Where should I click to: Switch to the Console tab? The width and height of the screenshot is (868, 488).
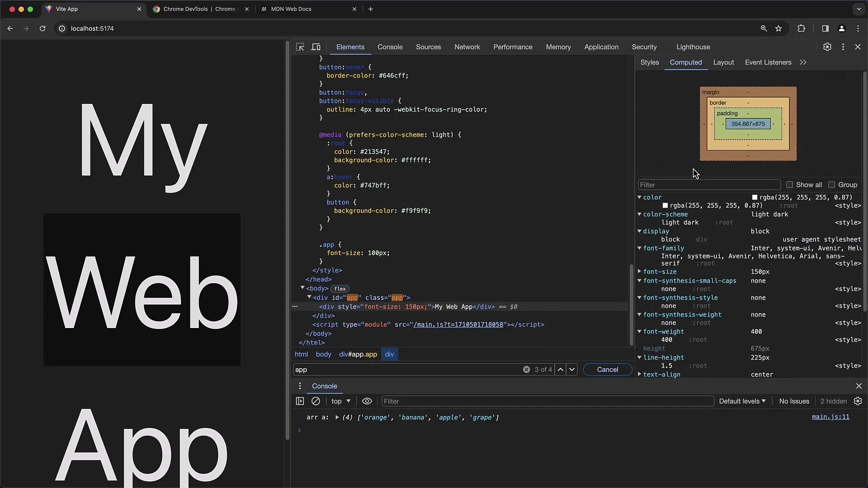391,47
